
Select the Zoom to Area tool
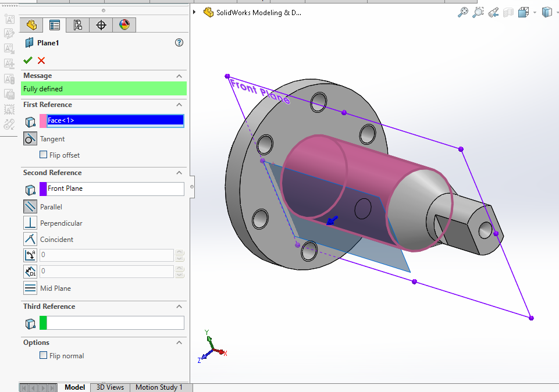pos(478,12)
